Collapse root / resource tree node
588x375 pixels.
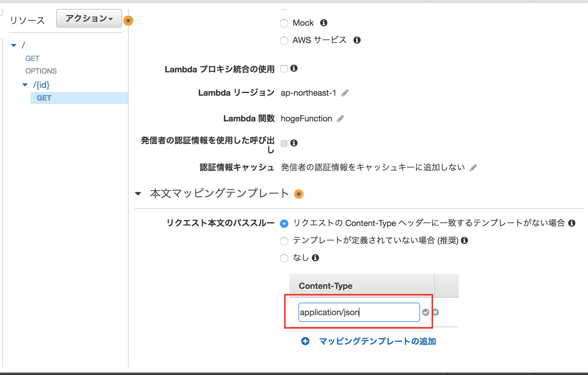pos(14,45)
